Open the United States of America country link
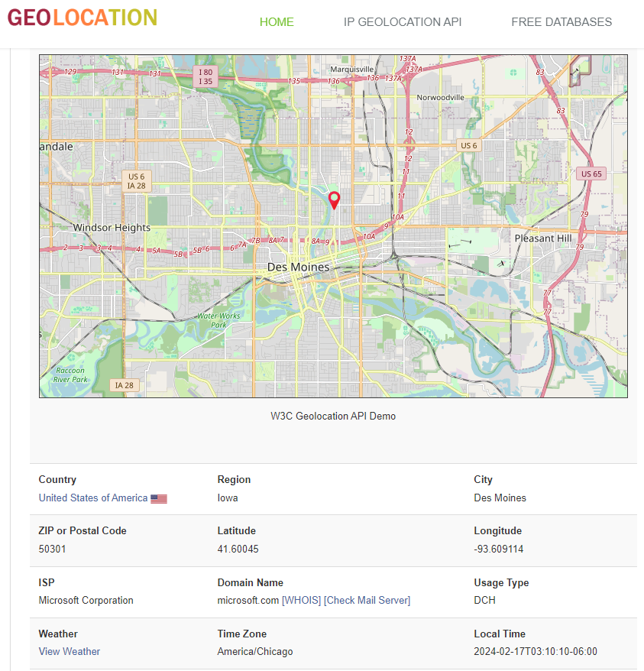This screenshot has width=644, height=671. point(93,498)
